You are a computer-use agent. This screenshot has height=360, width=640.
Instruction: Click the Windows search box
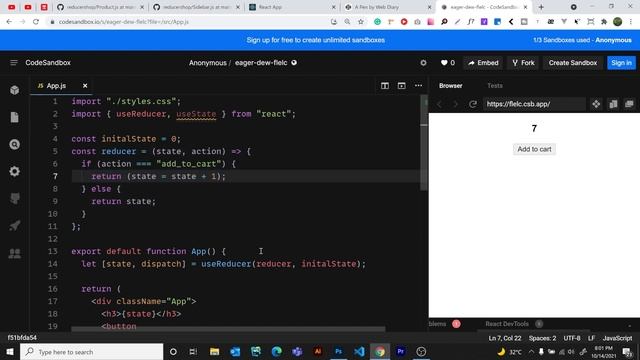coord(92,352)
